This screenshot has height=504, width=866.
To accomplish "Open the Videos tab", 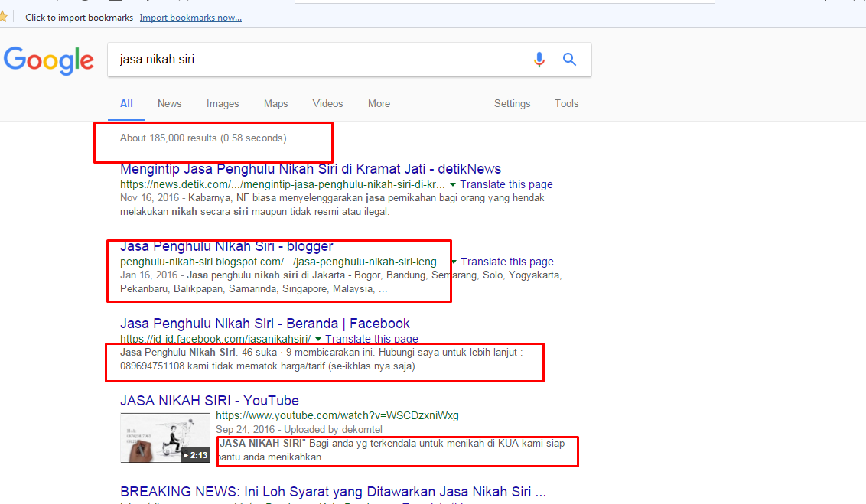I will pos(327,104).
